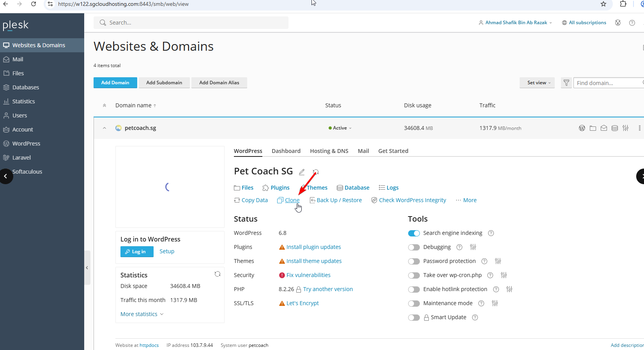Open Let's Encrypt SSL link
The height and width of the screenshot is (350, 644).
tap(303, 303)
